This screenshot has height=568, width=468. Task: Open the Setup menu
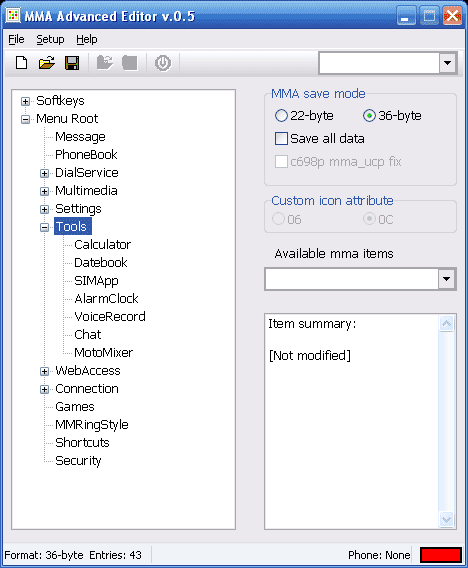point(50,39)
